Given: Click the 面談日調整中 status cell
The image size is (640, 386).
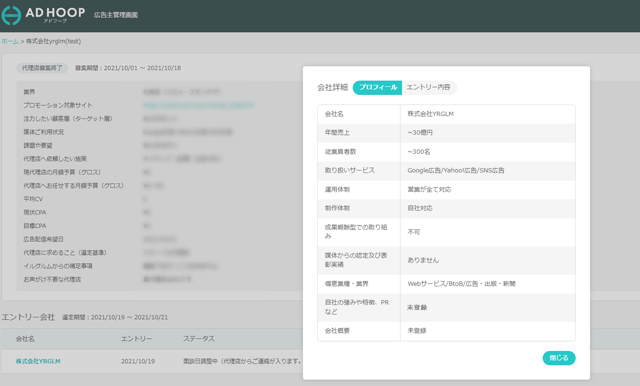Looking at the screenshot, I should coord(242,361).
